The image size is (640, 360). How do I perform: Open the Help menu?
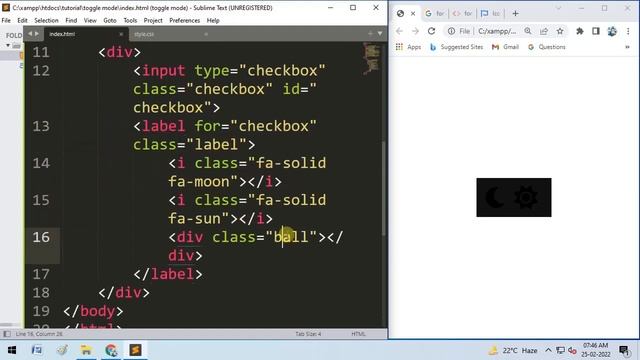pyautogui.click(x=213, y=20)
